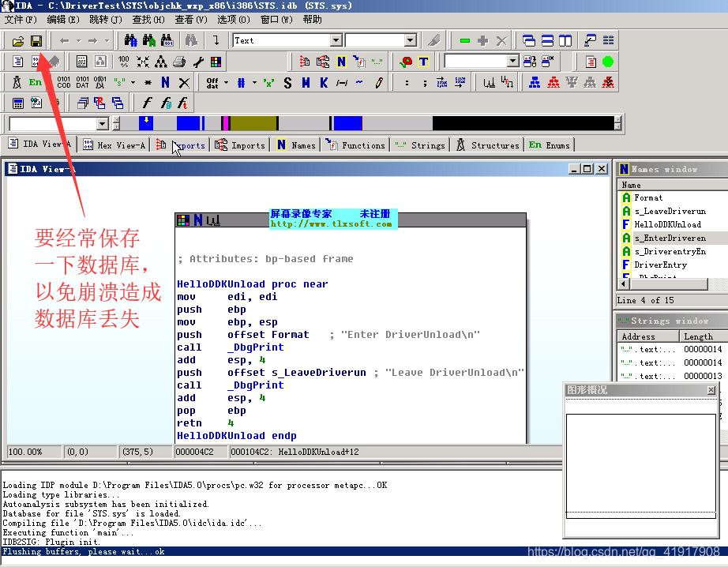Expand the string literal "s" style dropdown arrow
This screenshot has height=567, width=728.
coord(133,83)
